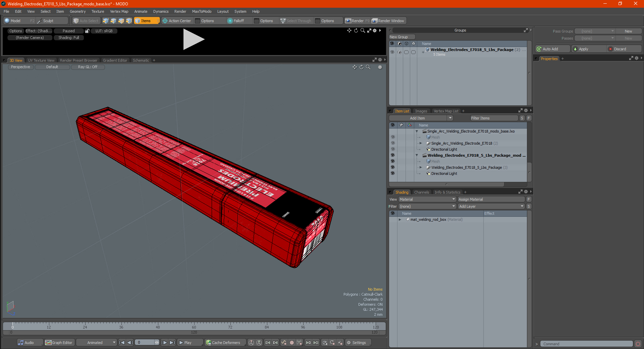Toggle visibility of the first Mesh item
Image resolution: width=644 pixels, height=349 pixels.
393,137
